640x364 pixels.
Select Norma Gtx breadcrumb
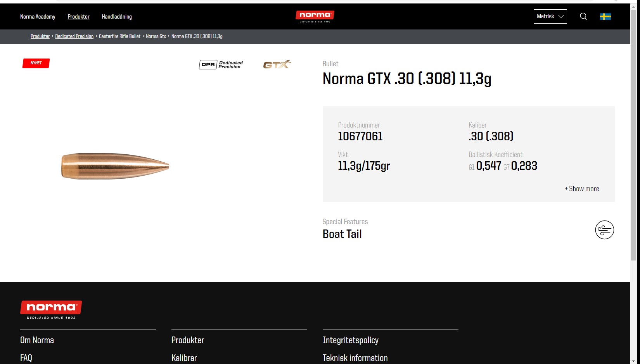pyautogui.click(x=156, y=36)
